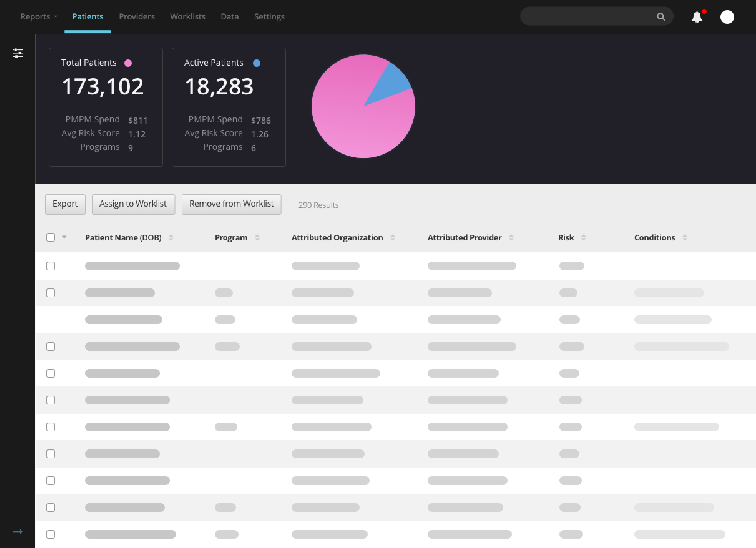Click Assign to Worklist button
Screen dimensions: 756x548
tap(133, 204)
